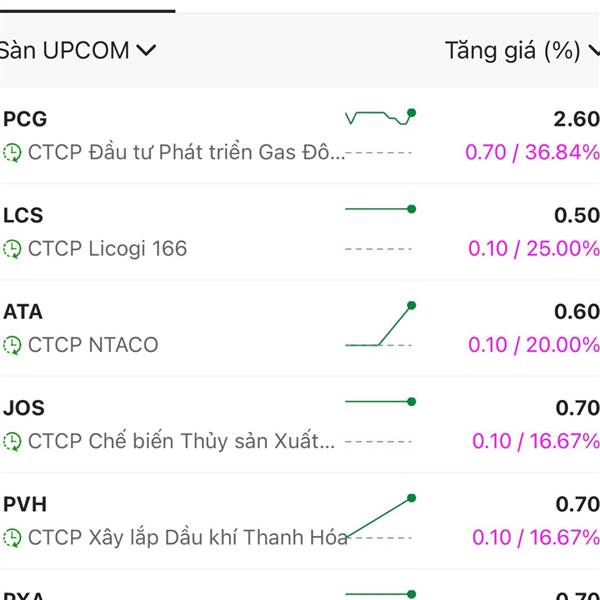Open the Tăng giá (%) sort dropdown
The height and width of the screenshot is (600, 600).
tap(522, 51)
